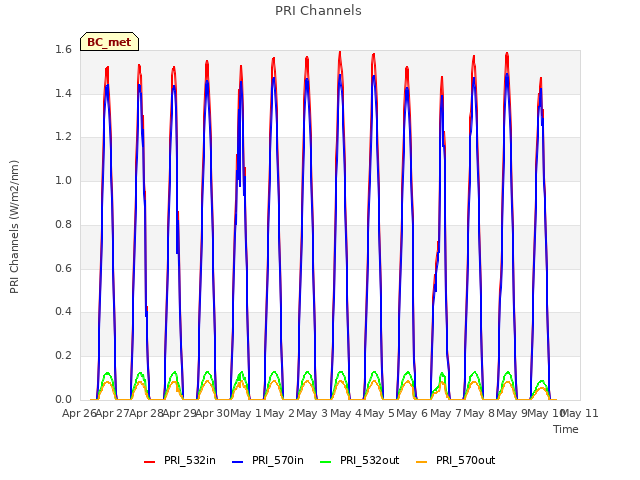Select the PRI_532out legend label
The image size is (640, 480).
pos(370,460)
